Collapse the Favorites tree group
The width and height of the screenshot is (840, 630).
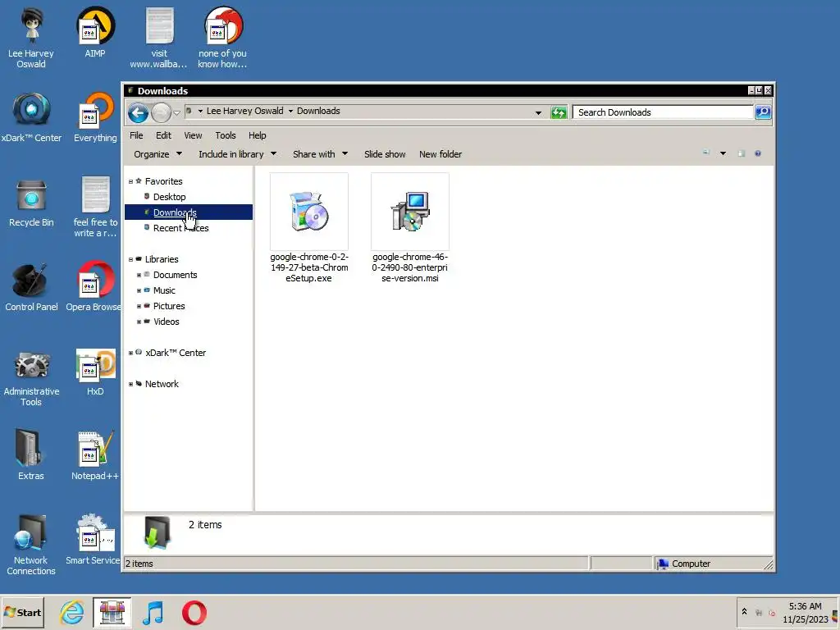pos(130,181)
